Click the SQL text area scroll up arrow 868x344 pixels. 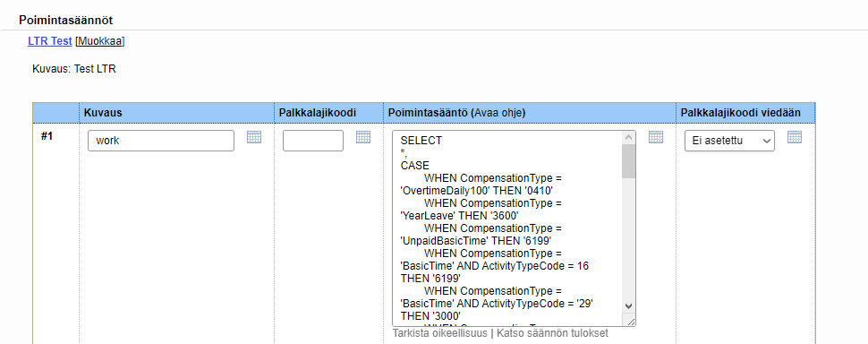click(628, 137)
